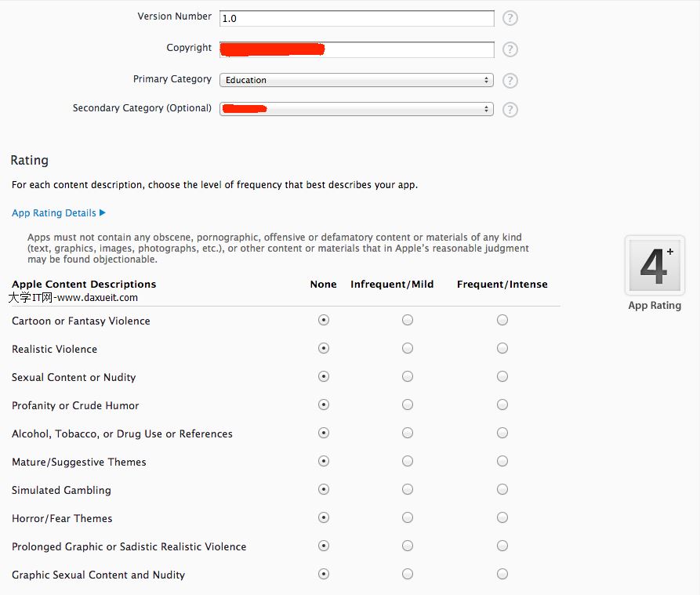
Task: Set Realistic Violence to Frequent/Intense
Action: [502, 348]
